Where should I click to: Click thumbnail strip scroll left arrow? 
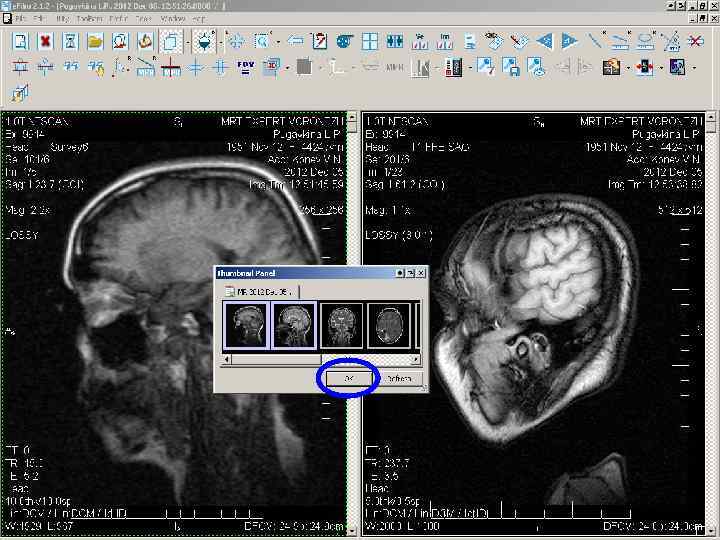click(x=227, y=359)
